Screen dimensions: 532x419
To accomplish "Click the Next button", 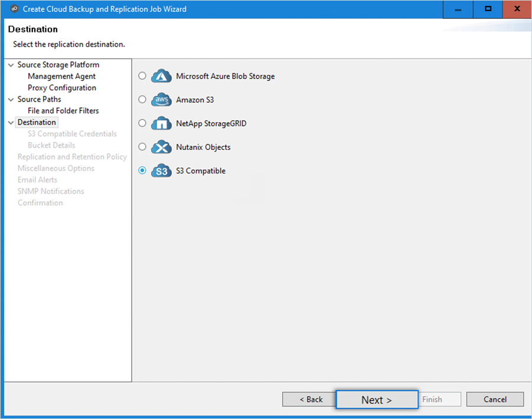I will pyautogui.click(x=377, y=400).
